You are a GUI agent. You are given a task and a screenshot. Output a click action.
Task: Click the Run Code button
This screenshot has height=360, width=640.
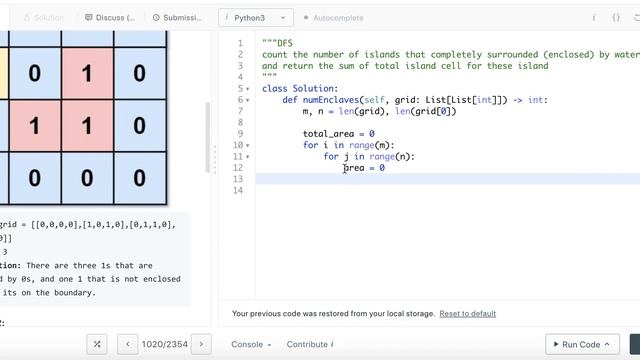[x=582, y=344]
